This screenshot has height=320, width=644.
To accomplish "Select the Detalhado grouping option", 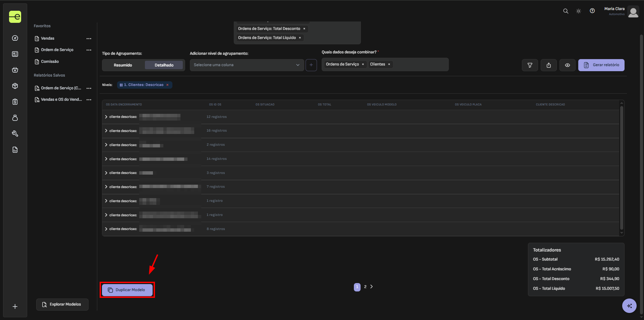I will coord(164,65).
